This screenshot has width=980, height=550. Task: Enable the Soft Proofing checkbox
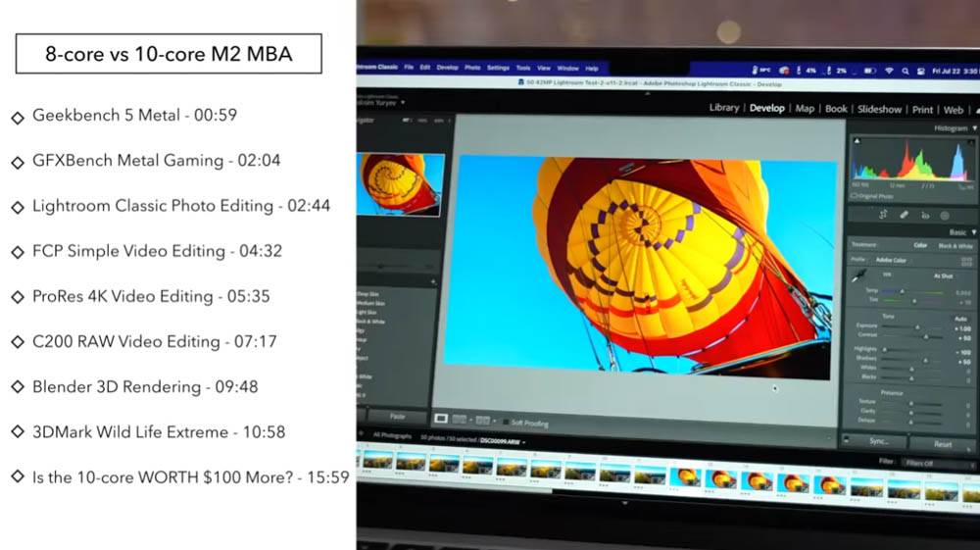[x=505, y=424]
